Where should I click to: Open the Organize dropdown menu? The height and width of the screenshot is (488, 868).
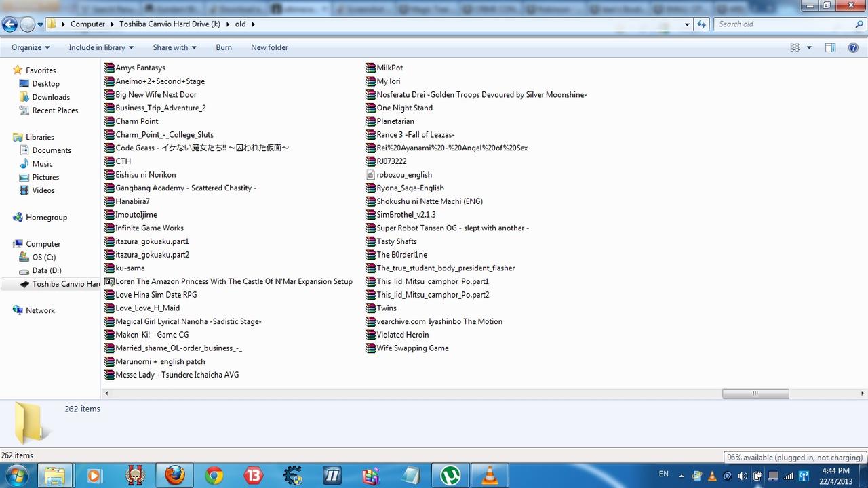tap(31, 47)
